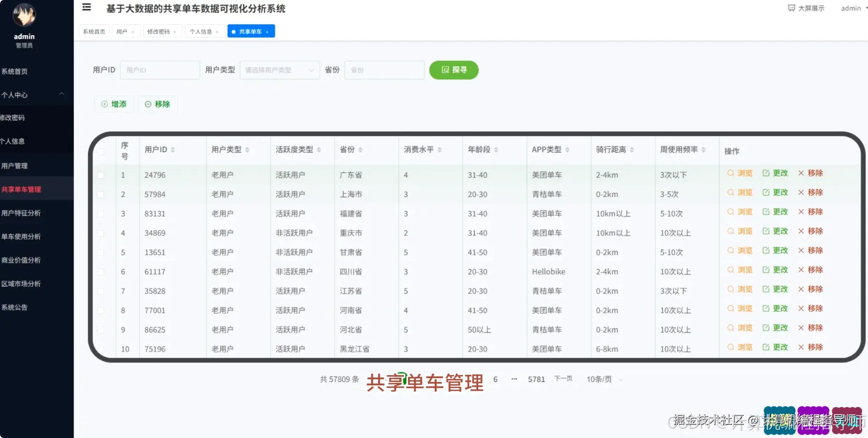
Task: Open the 用户类型 select dropdown
Action: [x=279, y=70]
